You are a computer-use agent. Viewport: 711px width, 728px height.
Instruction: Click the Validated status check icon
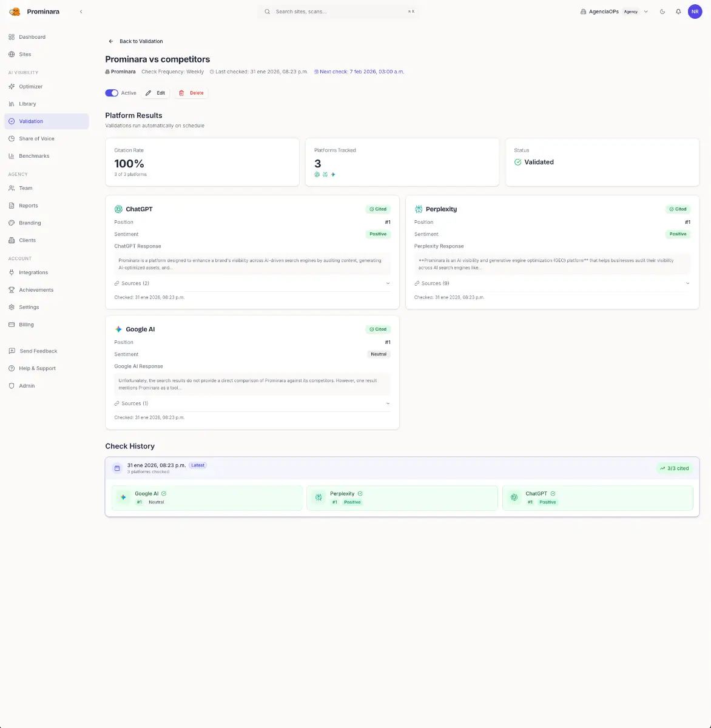[x=518, y=162]
